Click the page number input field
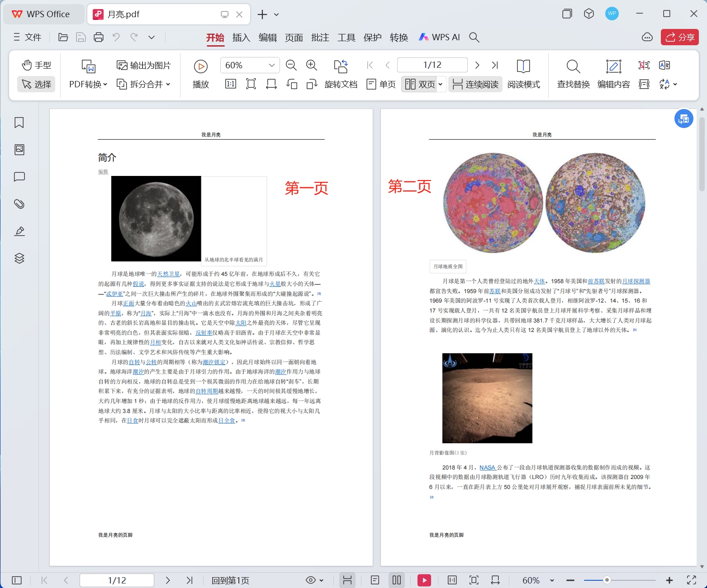Screen dimensions: 707x588 coord(431,65)
